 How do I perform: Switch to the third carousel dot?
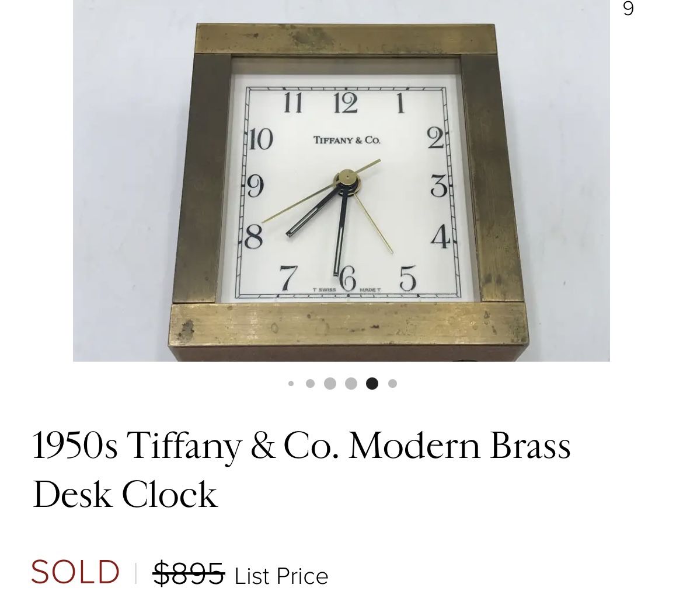pos(330,383)
